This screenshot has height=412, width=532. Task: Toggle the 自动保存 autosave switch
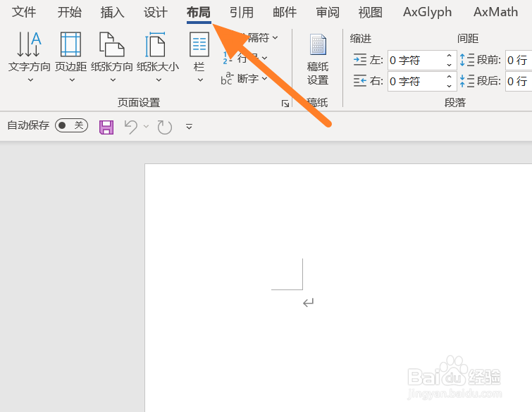72,125
